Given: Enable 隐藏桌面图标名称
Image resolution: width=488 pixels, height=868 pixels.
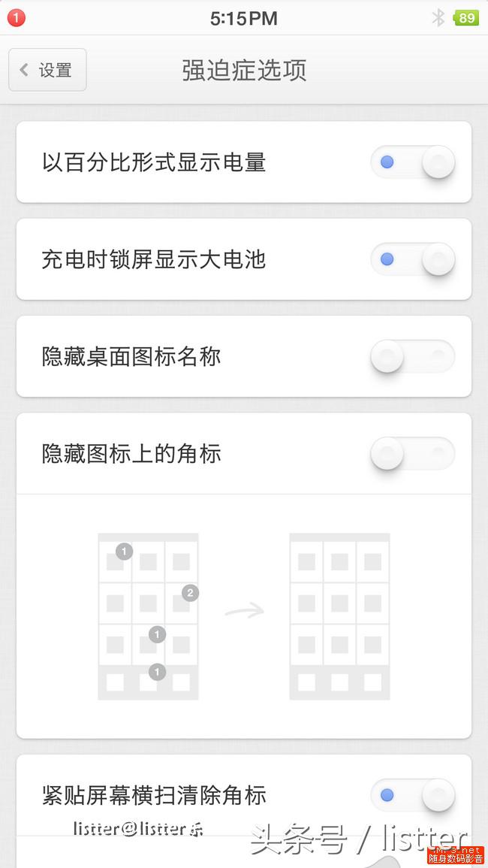Looking at the screenshot, I should click(x=411, y=356).
